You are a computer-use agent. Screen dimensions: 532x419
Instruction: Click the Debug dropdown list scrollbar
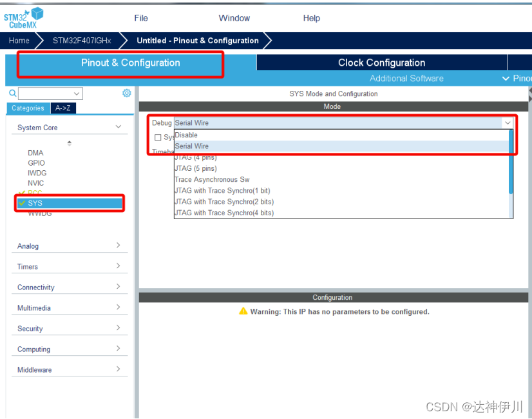point(511,162)
